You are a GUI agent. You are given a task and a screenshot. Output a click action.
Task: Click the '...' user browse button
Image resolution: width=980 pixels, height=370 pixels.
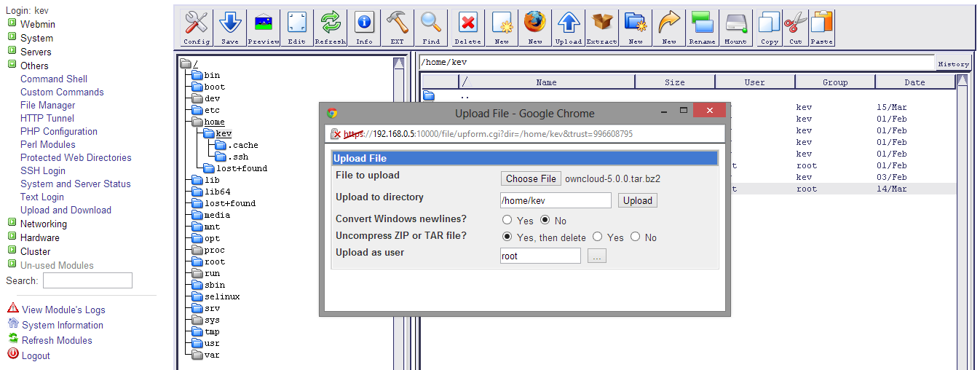pyautogui.click(x=596, y=256)
